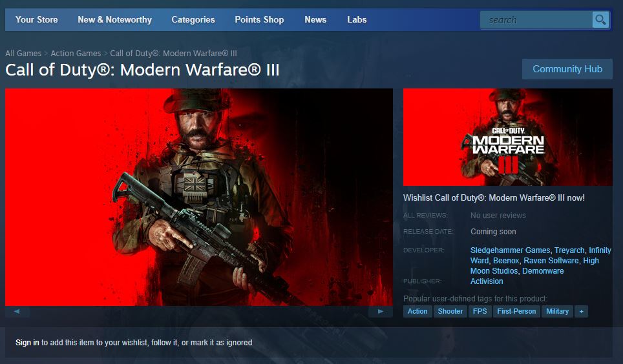Open the Your Store menu

[x=37, y=19]
